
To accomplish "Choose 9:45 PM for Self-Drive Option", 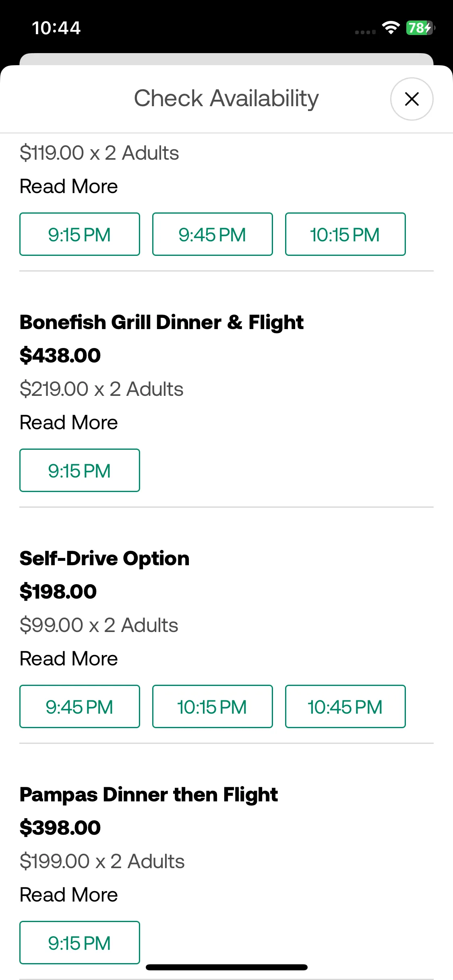I will tap(80, 706).
